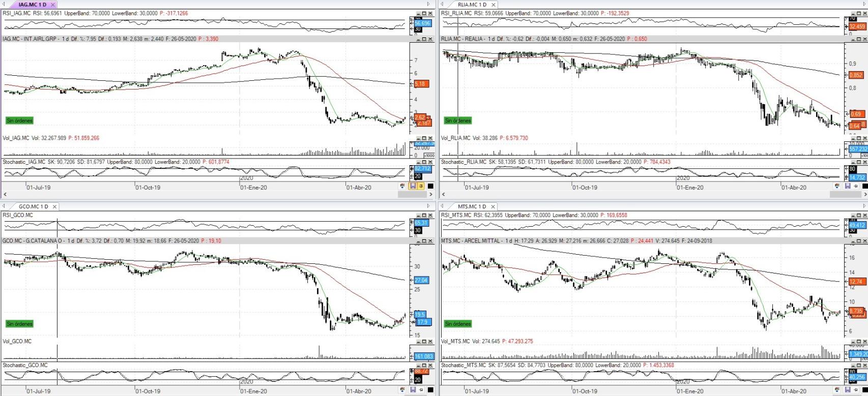Click 'Sin órdenes' button on MTS.MC chart
Viewport: 868px width, 396px height.
[x=458, y=324]
